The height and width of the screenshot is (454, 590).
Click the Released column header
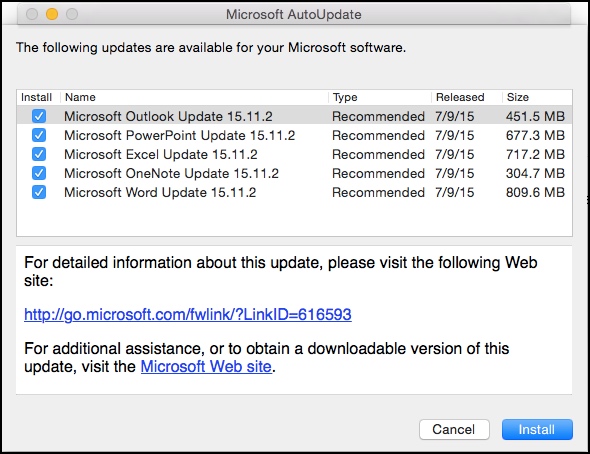467,97
